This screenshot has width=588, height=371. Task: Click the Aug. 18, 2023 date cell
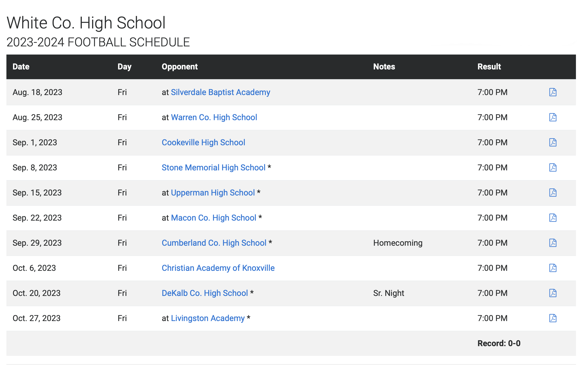click(x=37, y=92)
